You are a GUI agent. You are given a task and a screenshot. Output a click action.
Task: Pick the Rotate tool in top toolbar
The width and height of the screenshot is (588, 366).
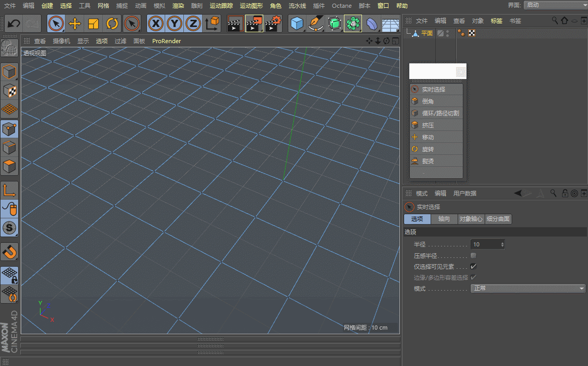(x=112, y=23)
